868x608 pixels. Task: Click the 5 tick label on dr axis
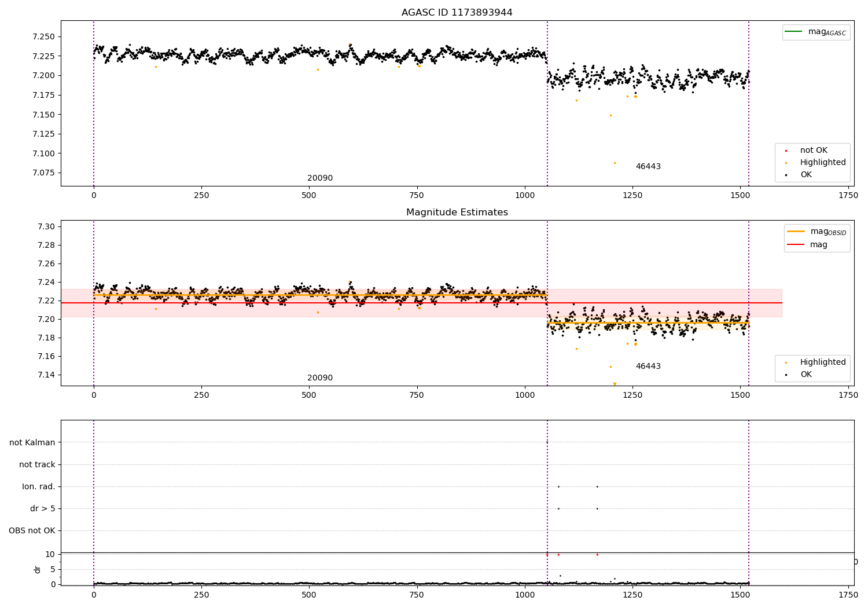click(x=53, y=570)
